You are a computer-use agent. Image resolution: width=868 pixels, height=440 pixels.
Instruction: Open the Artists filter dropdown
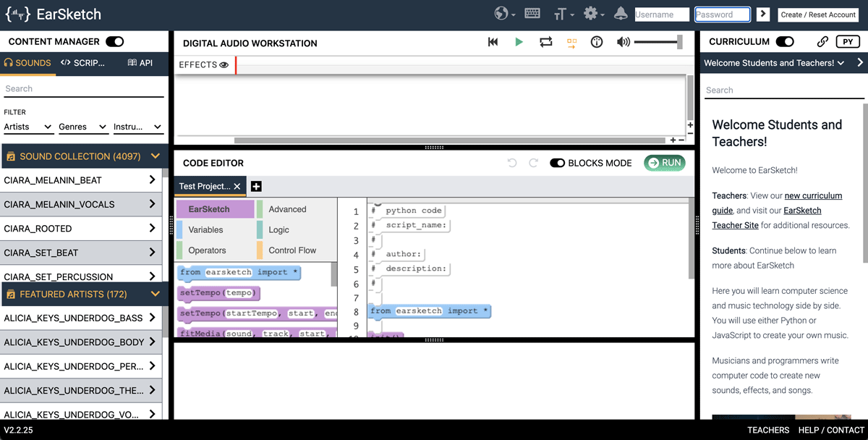pyautogui.click(x=27, y=127)
